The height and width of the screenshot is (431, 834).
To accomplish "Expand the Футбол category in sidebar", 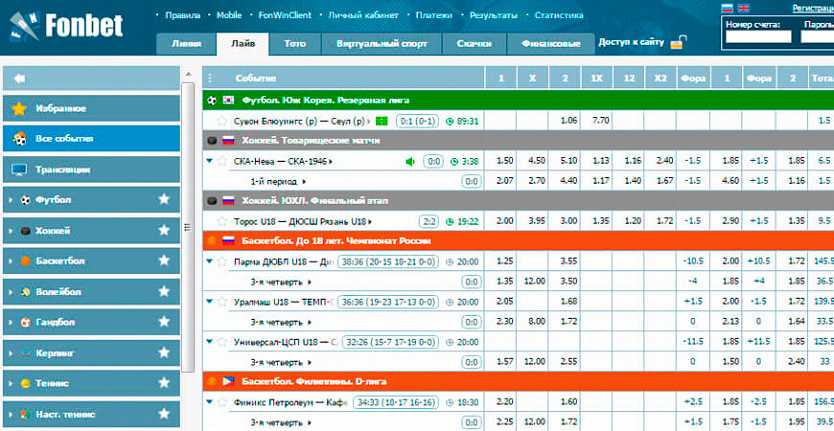I will click(10, 200).
